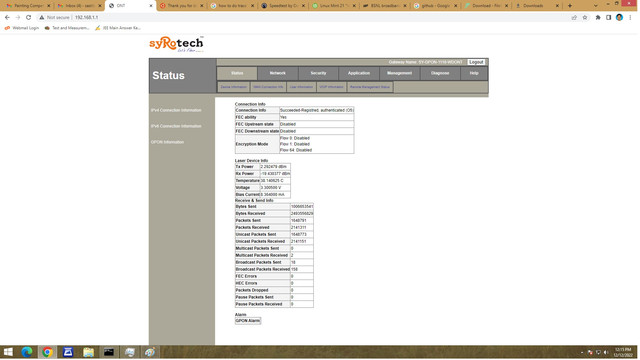Log out of the router
The height and width of the screenshot is (360, 640).
[x=476, y=62]
